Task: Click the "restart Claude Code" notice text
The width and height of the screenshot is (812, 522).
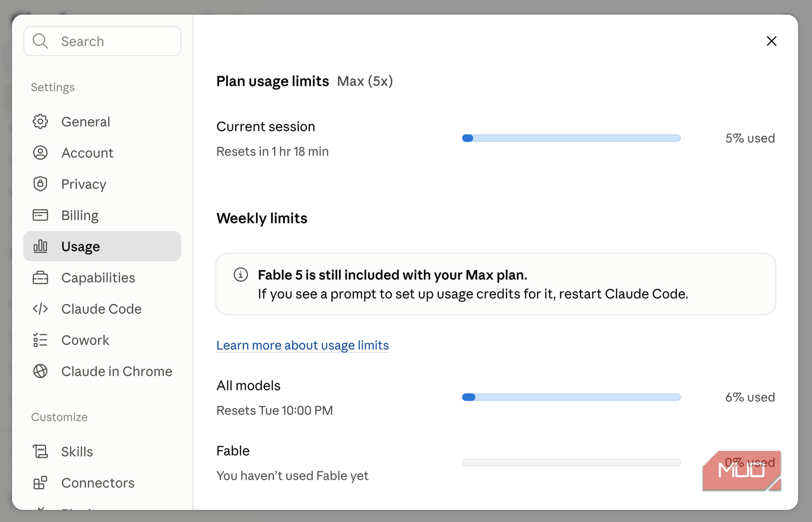Action: point(623,294)
